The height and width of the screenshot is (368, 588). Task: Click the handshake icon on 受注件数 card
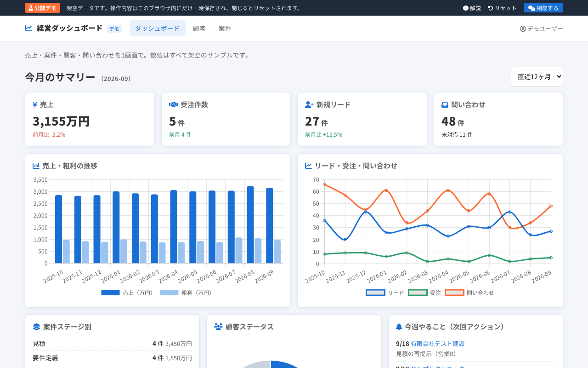pyautogui.click(x=173, y=104)
